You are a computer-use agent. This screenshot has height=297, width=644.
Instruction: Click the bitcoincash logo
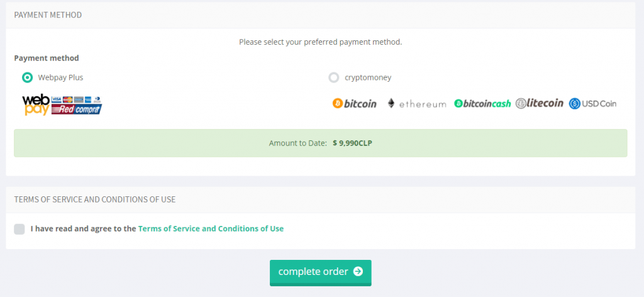(x=482, y=104)
